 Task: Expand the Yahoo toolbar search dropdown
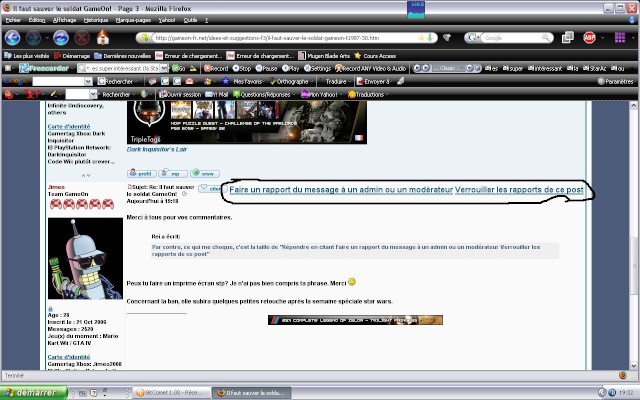[93, 95]
